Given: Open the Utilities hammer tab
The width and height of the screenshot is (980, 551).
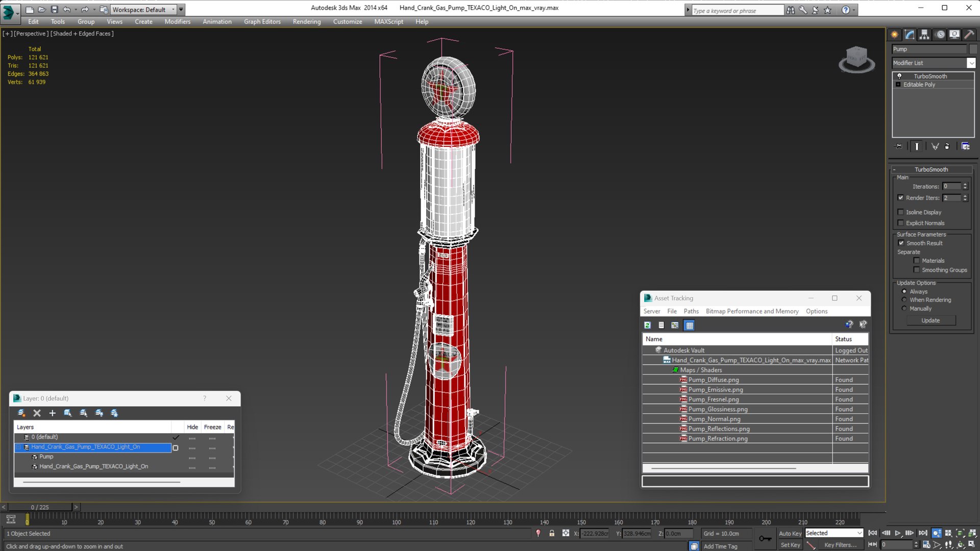Looking at the screenshot, I should click(969, 35).
